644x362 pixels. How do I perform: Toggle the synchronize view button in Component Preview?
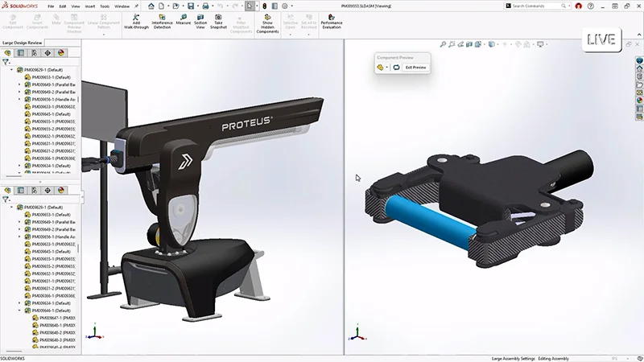[395, 68]
